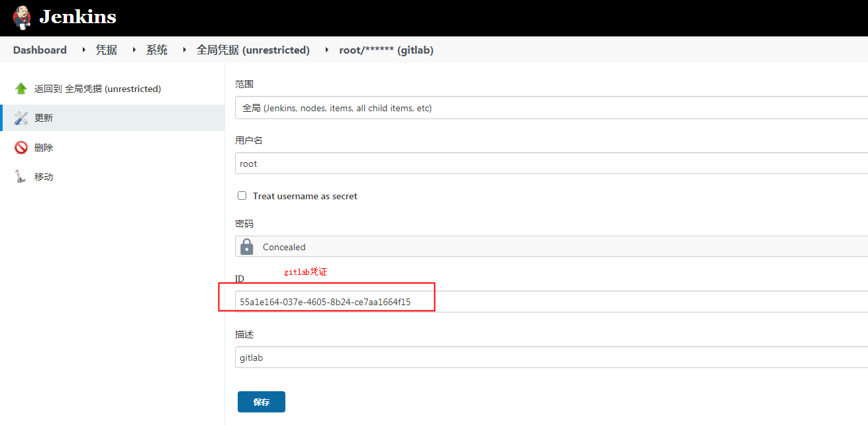Click the ID field with 55a1e164 value
Viewport: 868px width, 425px height.
click(552, 302)
